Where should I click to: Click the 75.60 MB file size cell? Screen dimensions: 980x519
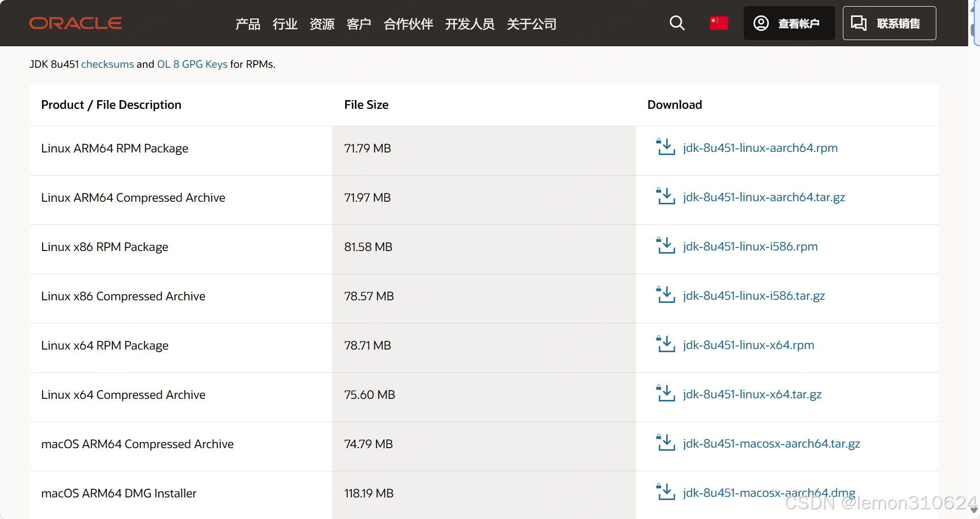pos(484,397)
